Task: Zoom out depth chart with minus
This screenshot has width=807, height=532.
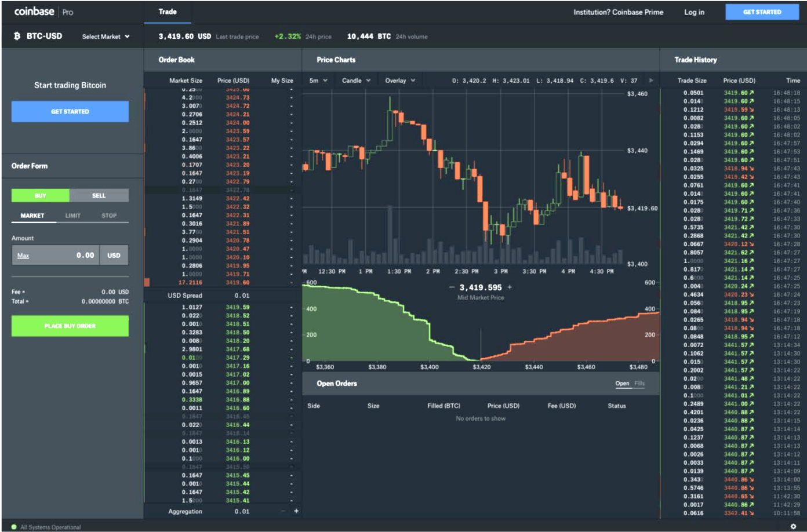Action: point(452,287)
